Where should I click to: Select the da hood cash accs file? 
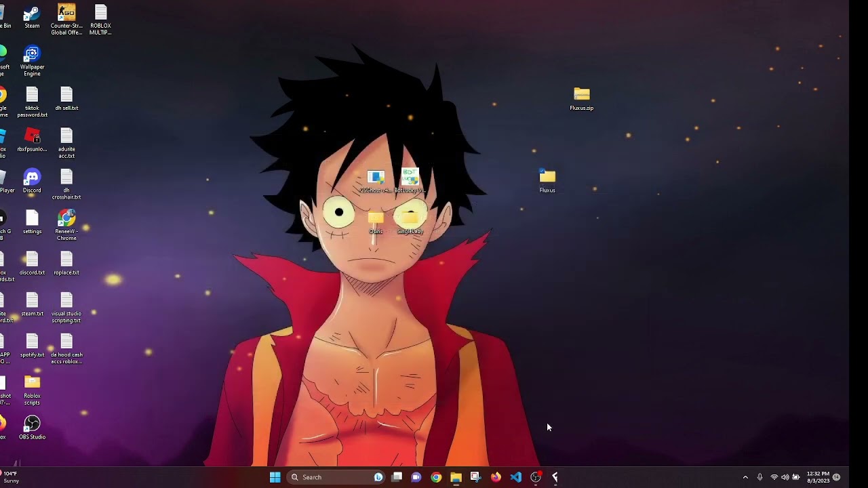[x=66, y=349]
